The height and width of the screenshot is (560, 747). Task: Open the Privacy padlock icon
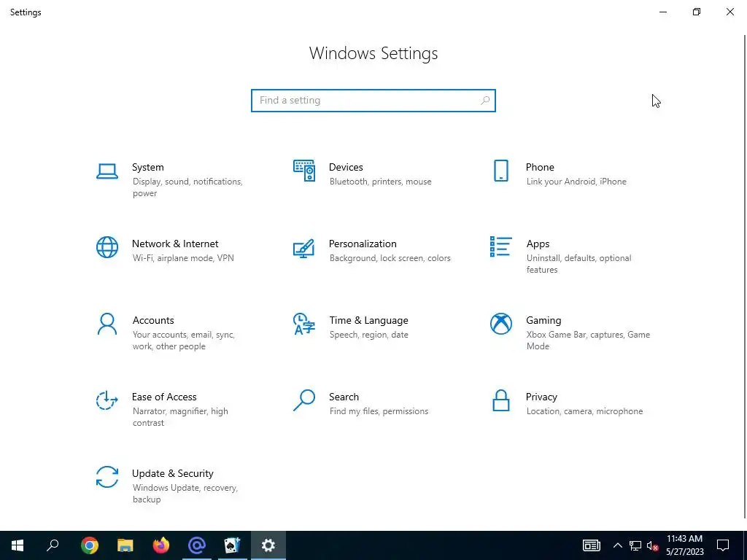pos(500,400)
